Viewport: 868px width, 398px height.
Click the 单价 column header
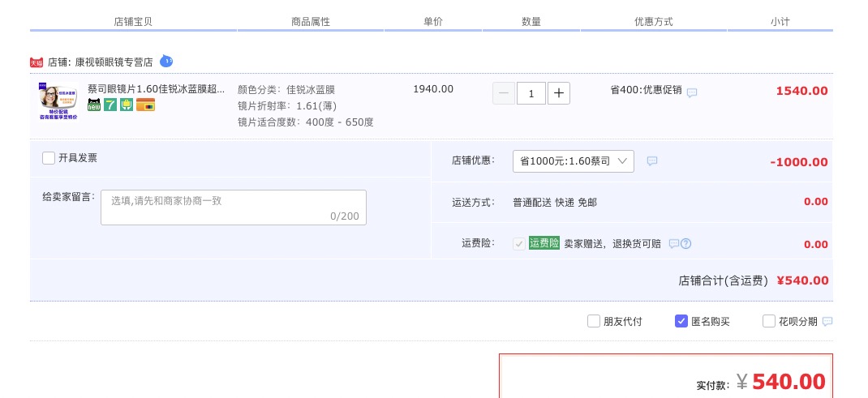433,22
